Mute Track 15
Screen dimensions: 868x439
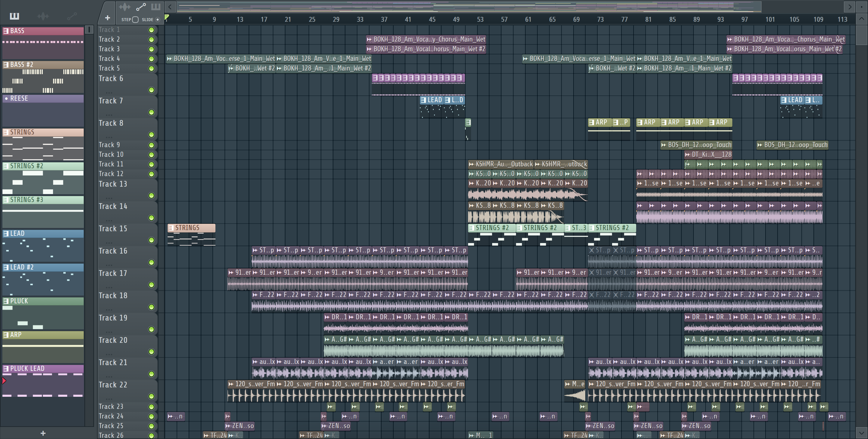coord(152,240)
